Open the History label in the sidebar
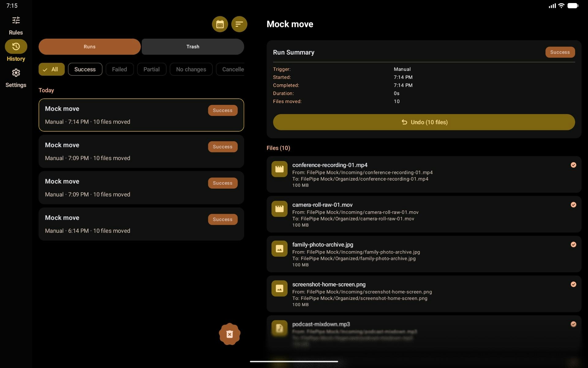Screen dimensions: 588x368 tap(16, 59)
